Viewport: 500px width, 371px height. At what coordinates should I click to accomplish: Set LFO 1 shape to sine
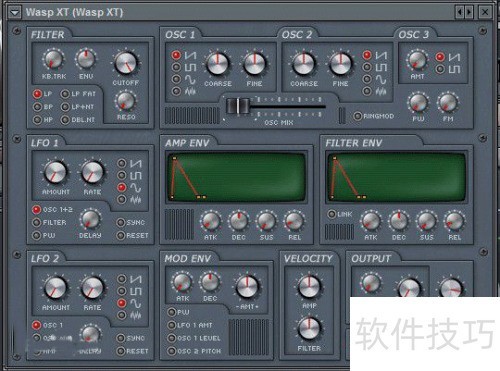(122, 187)
